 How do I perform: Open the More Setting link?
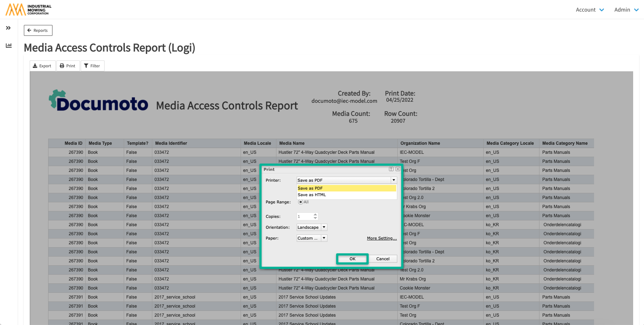382,238
